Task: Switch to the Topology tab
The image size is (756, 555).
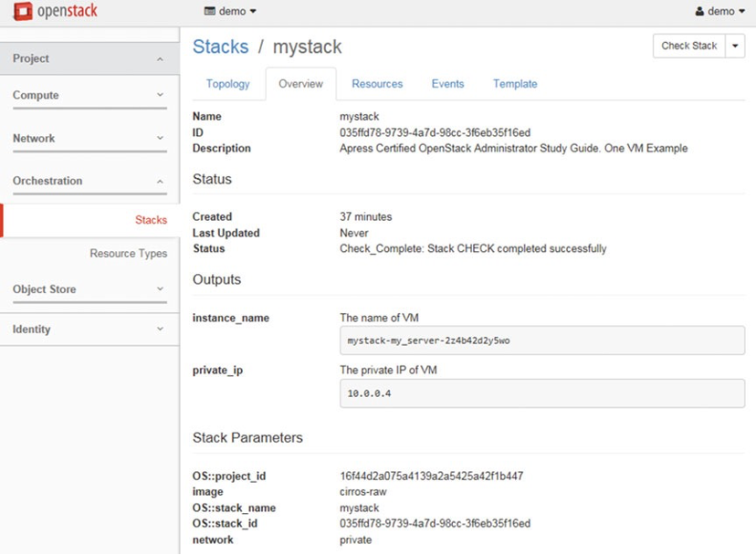Action: [228, 84]
